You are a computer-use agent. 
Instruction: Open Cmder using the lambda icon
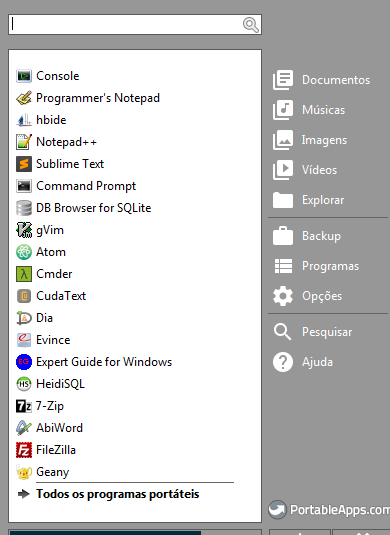pyautogui.click(x=24, y=274)
